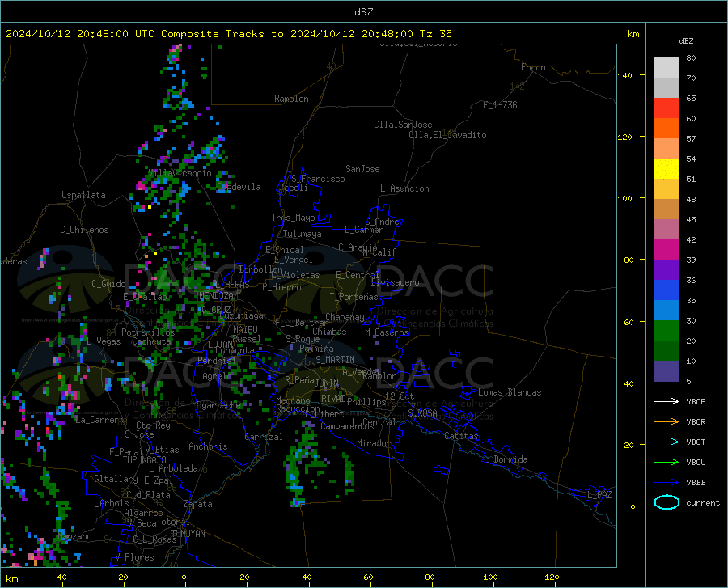Click the Capdevila label
The height and width of the screenshot is (588, 728).
click(x=239, y=187)
